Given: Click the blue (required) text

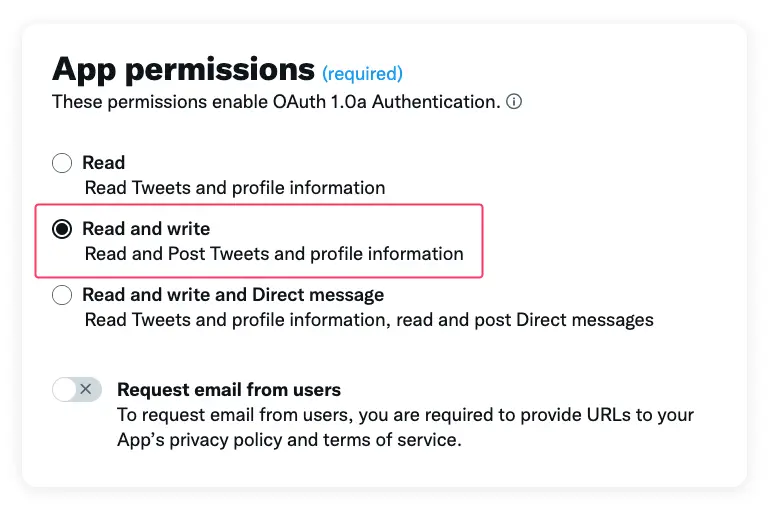Looking at the screenshot, I should (x=362, y=73).
